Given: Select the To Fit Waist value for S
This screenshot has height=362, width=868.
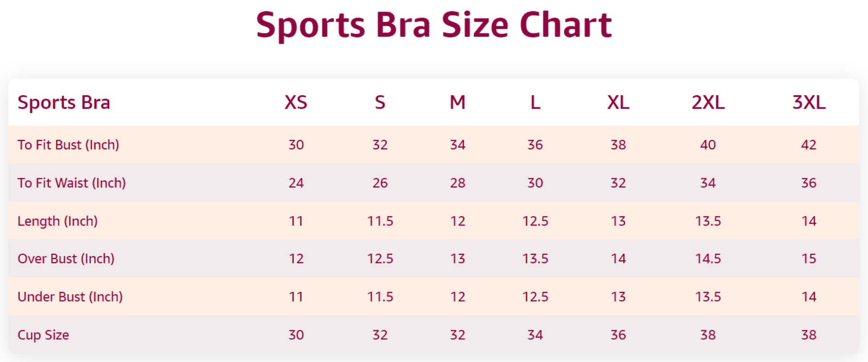Looking at the screenshot, I should tap(380, 183).
